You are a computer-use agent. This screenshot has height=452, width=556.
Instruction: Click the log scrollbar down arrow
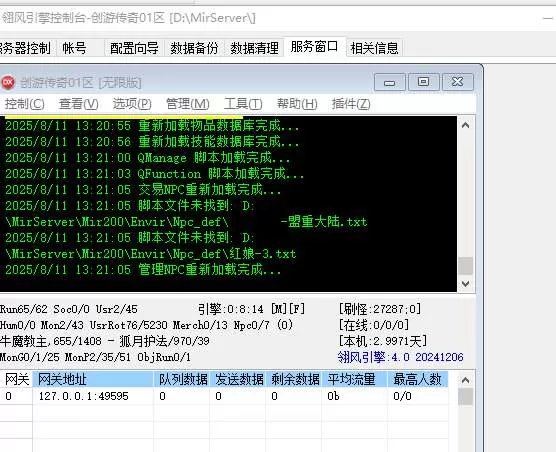click(466, 284)
